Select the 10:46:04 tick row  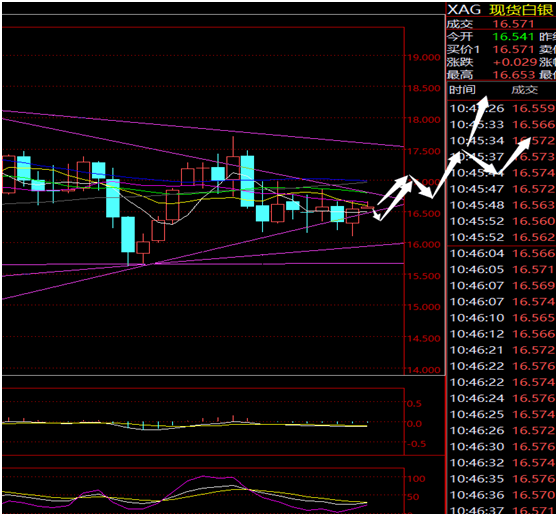point(502,253)
